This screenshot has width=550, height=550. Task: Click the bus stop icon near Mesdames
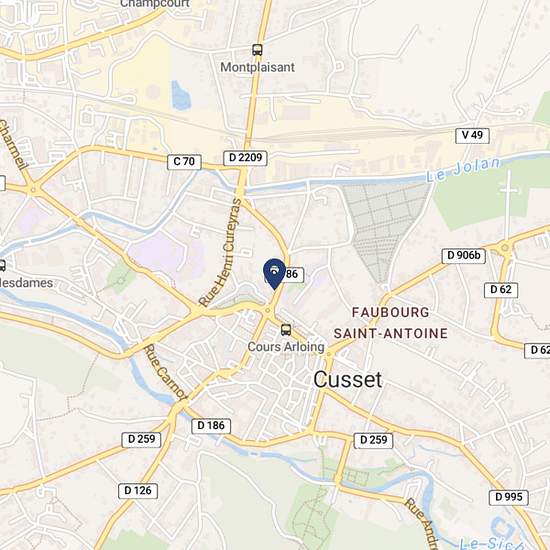pyautogui.click(x=2, y=266)
